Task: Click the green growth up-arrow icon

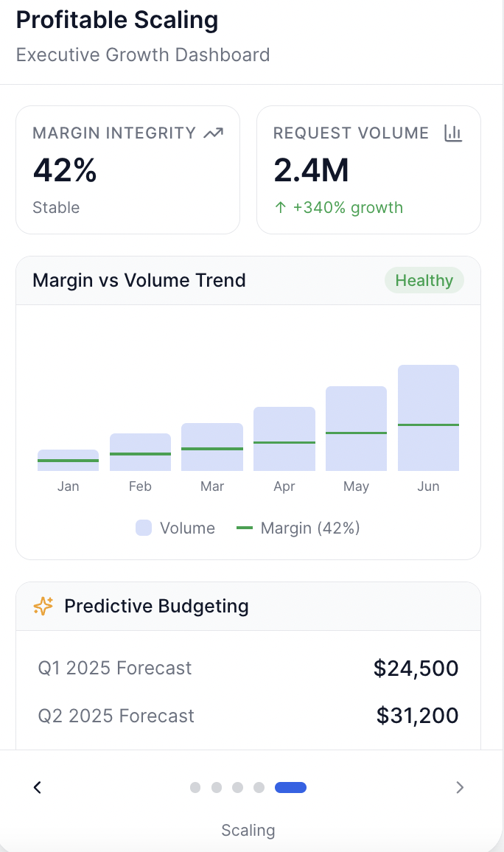Action: [280, 208]
